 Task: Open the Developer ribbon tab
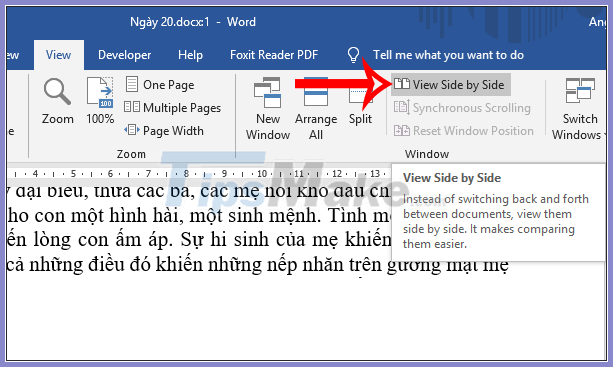click(124, 55)
